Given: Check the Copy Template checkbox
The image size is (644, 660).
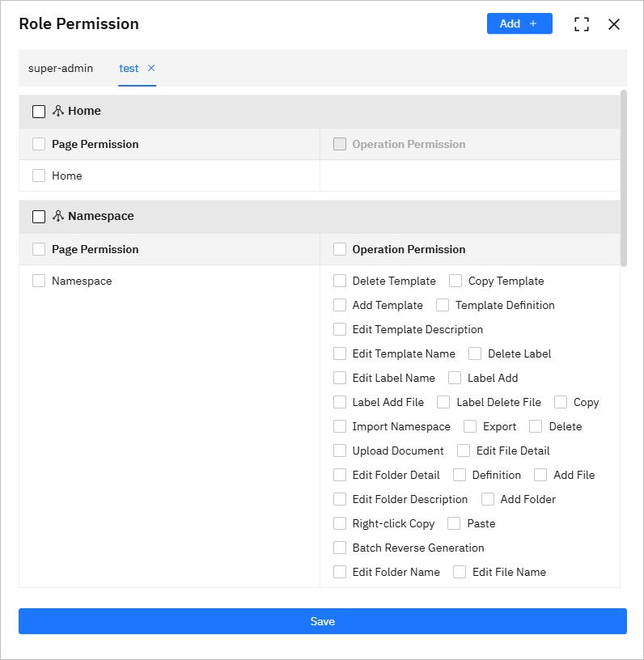Looking at the screenshot, I should point(455,281).
